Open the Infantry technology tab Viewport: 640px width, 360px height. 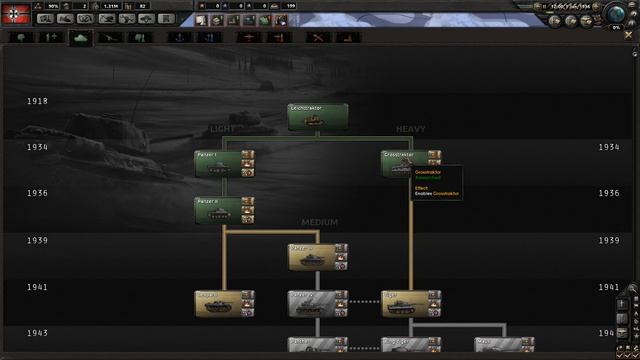(x=21, y=38)
